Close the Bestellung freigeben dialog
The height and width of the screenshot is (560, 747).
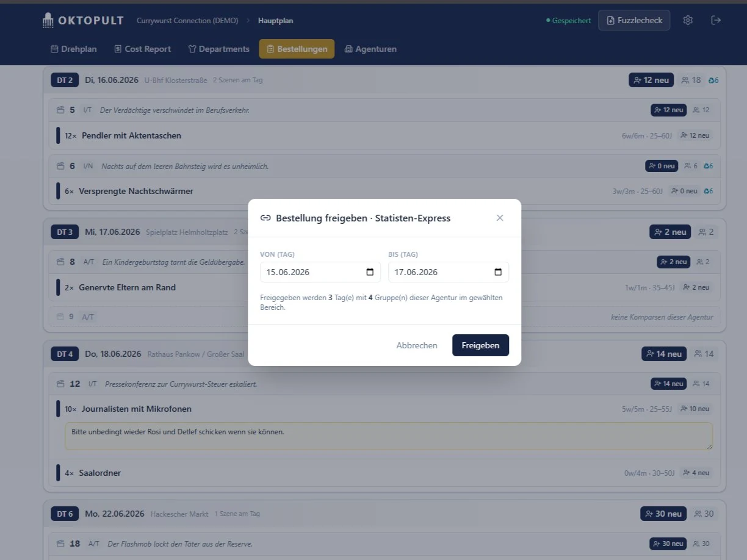[500, 218]
